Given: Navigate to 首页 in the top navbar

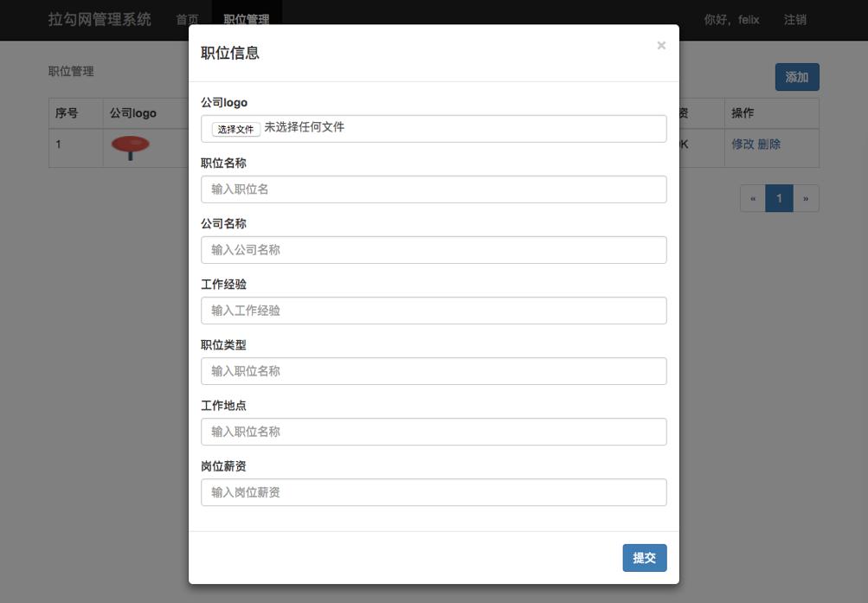Looking at the screenshot, I should coord(184,20).
